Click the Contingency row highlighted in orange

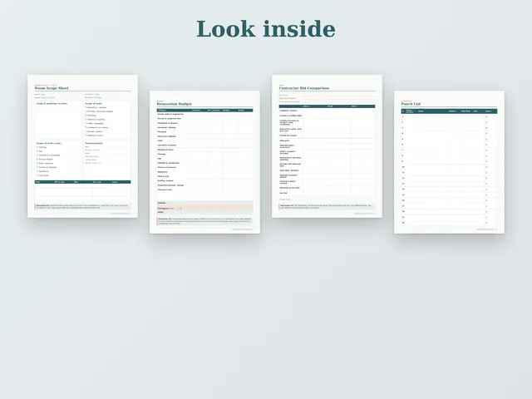[205, 208]
